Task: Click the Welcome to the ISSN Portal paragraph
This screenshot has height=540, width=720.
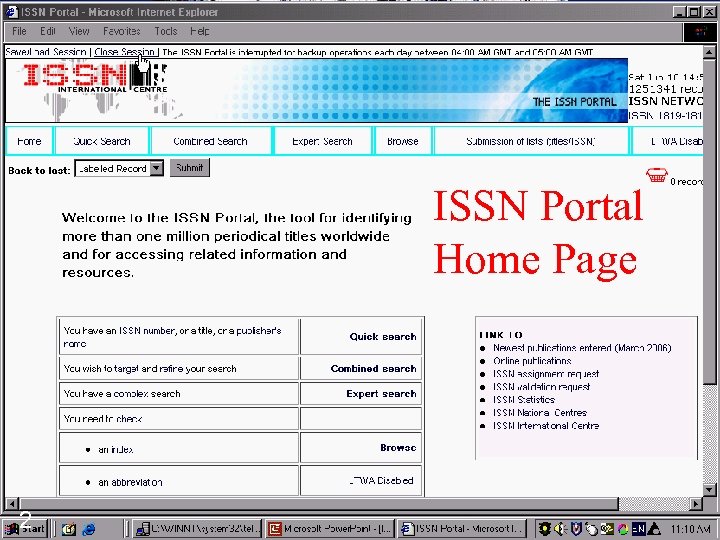Action: 236,245
